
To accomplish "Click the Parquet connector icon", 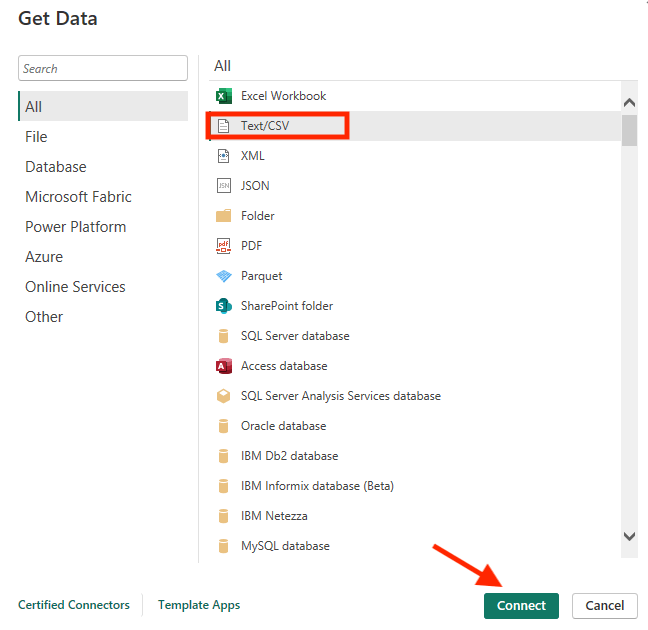I will [224, 276].
